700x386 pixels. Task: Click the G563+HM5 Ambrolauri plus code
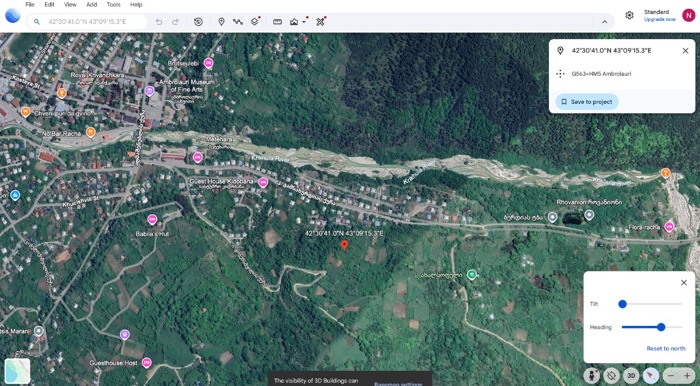point(601,74)
